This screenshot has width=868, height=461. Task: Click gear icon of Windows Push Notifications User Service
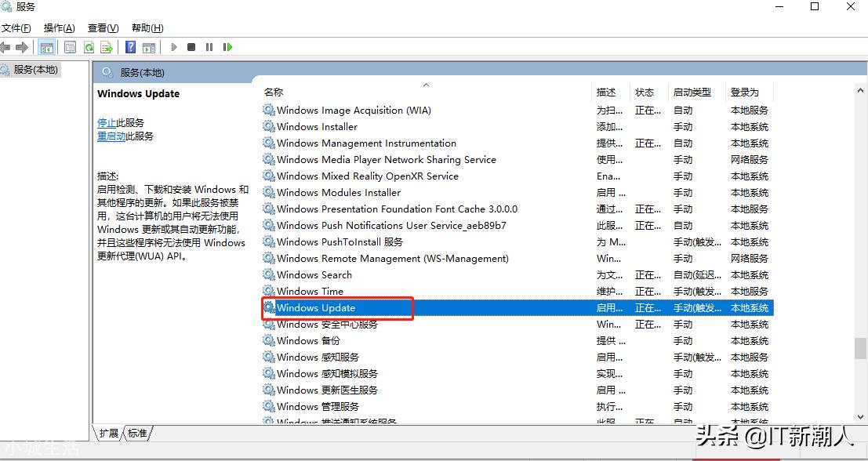click(269, 225)
